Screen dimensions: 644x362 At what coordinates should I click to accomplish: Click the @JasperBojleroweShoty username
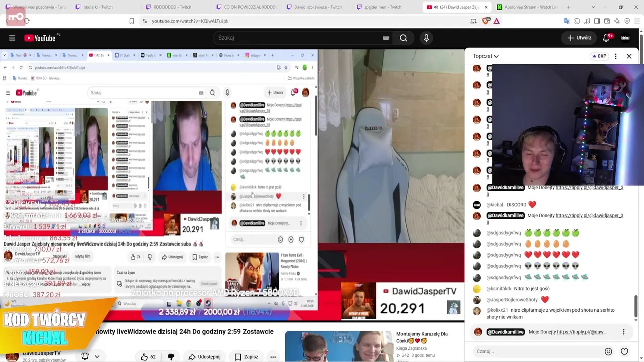[511, 300]
